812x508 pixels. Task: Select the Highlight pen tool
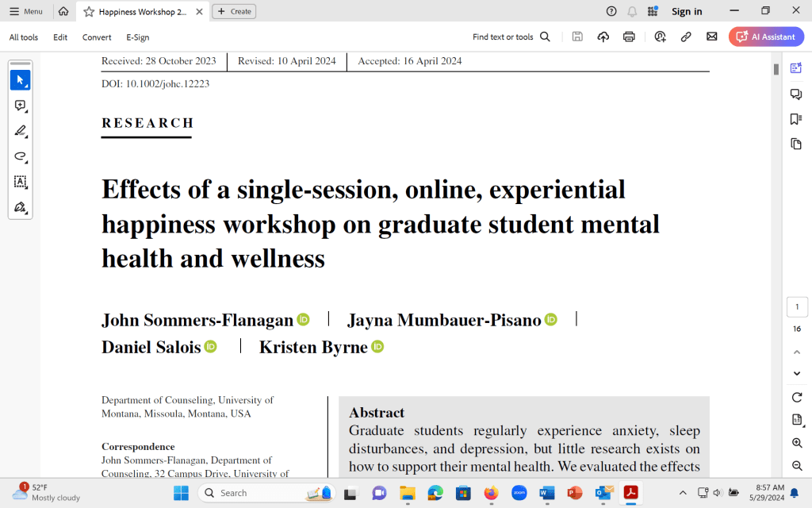pyautogui.click(x=20, y=131)
